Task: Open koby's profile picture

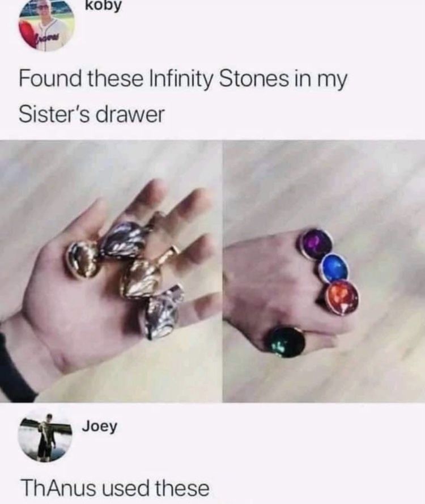Action: click(47, 26)
